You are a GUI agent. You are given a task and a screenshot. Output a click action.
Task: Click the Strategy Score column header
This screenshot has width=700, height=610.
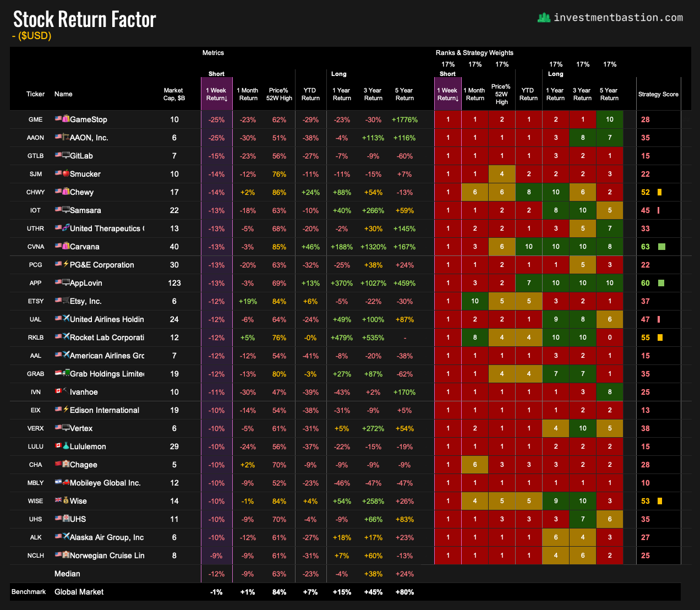pyautogui.click(x=658, y=94)
